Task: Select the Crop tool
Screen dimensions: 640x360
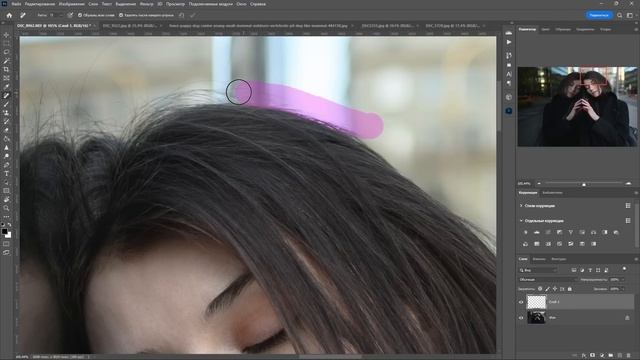Action: pos(6,69)
